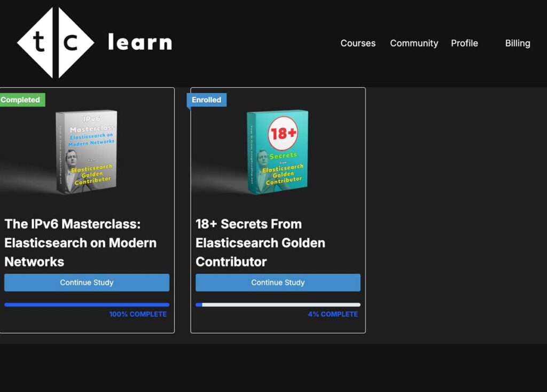Click the tc diamond logo
Viewport: 547px width, 392px height.
[x=56, y=43]
